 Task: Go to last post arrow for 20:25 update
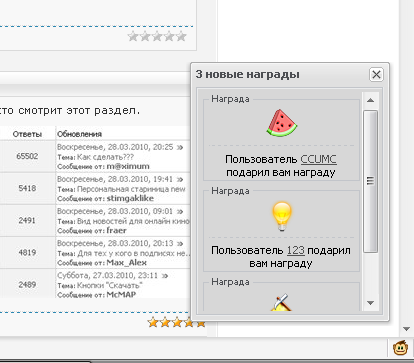[180, 147]
